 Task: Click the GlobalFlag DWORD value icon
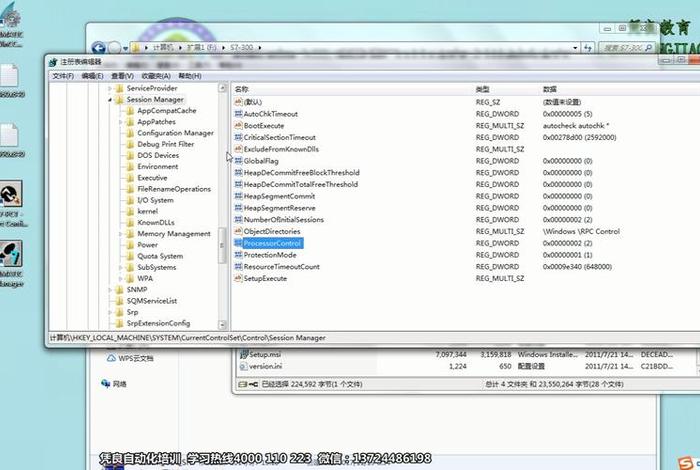pyautogui.click(x=238, y=161)
